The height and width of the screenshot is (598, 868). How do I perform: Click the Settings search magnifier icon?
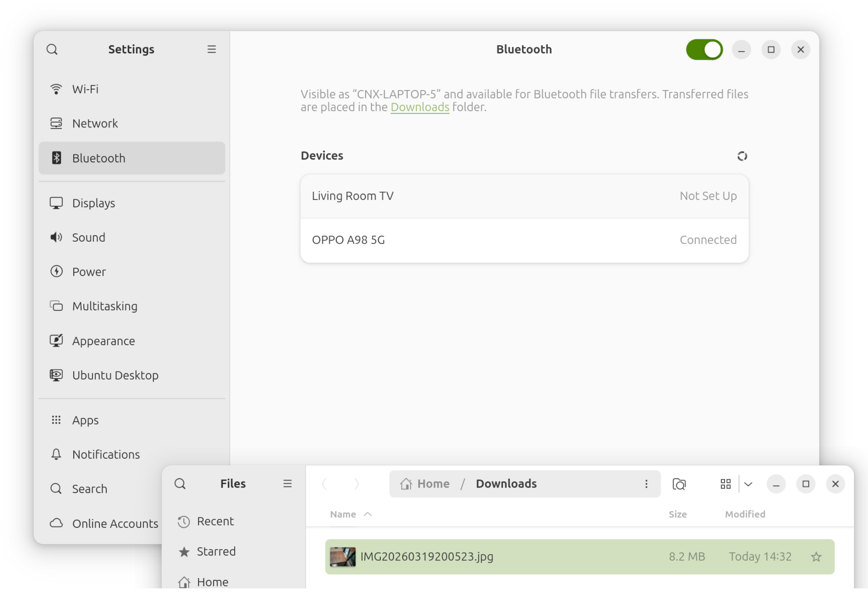point(52,49)
